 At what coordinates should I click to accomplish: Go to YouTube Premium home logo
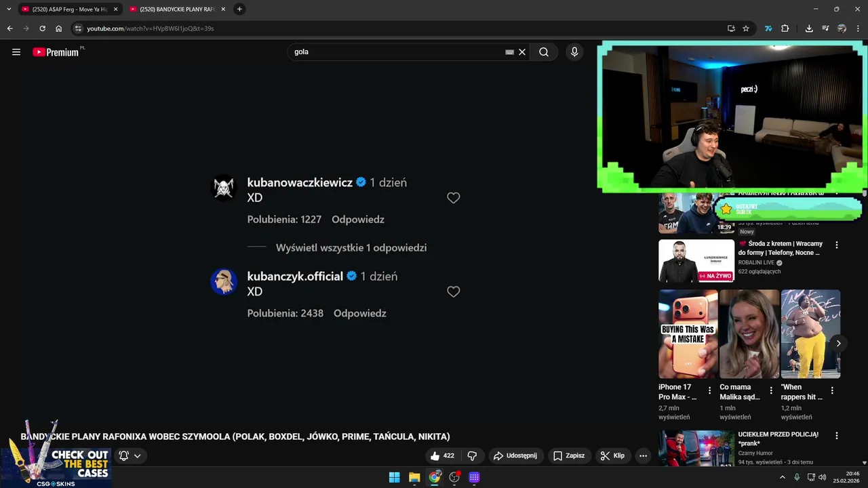click(x=56, y=52)
